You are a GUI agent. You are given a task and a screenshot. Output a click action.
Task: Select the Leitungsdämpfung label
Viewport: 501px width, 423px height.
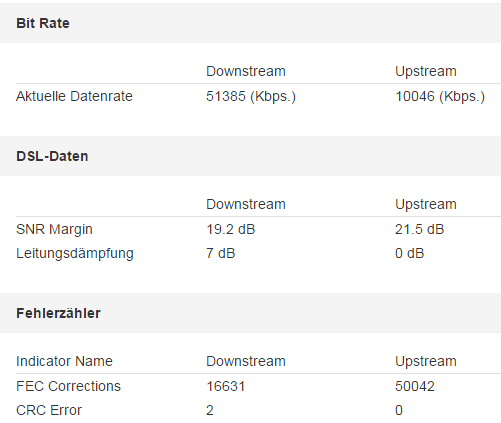75,254
